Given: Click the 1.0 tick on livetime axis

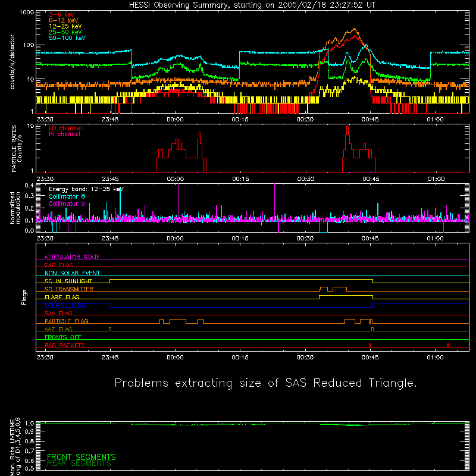Looking at the screenshot, I should pyautogui.click(x=29, y=424).
